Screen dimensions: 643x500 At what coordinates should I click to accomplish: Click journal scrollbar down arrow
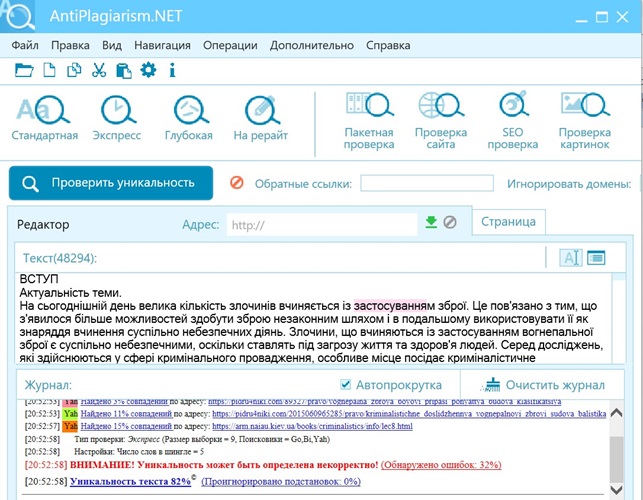616,489
